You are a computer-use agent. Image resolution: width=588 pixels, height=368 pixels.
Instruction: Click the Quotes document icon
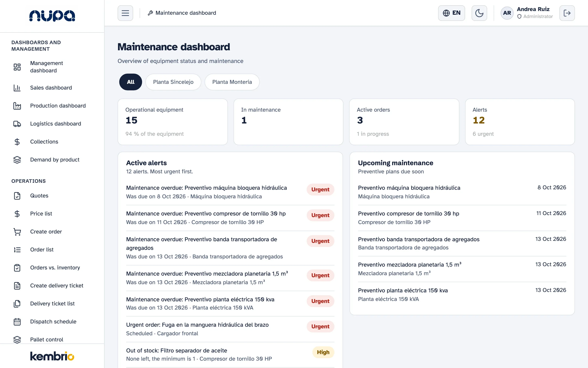tap(17, 196)
